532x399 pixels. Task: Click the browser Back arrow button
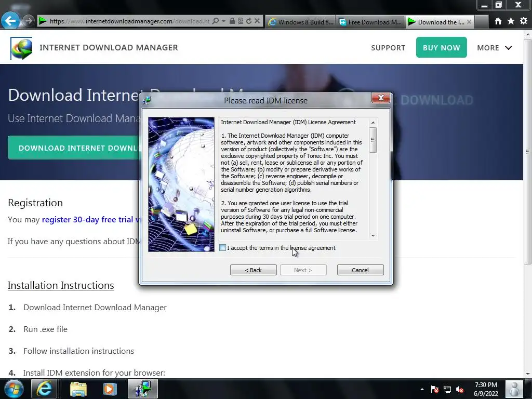pyautogui.click(x=10, y=21)
